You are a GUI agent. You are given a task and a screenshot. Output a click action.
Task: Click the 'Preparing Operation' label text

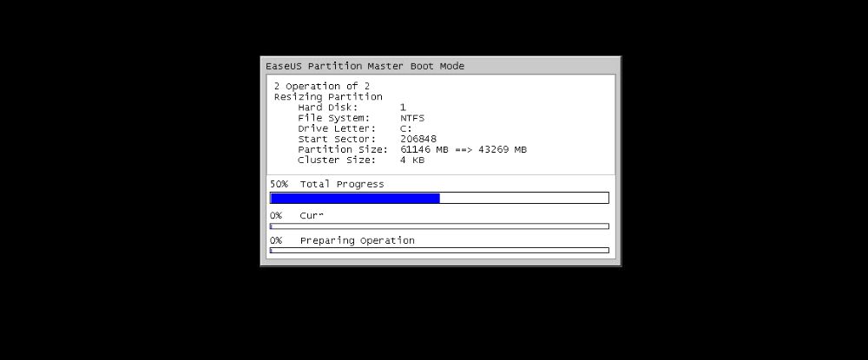pos(357,240)
